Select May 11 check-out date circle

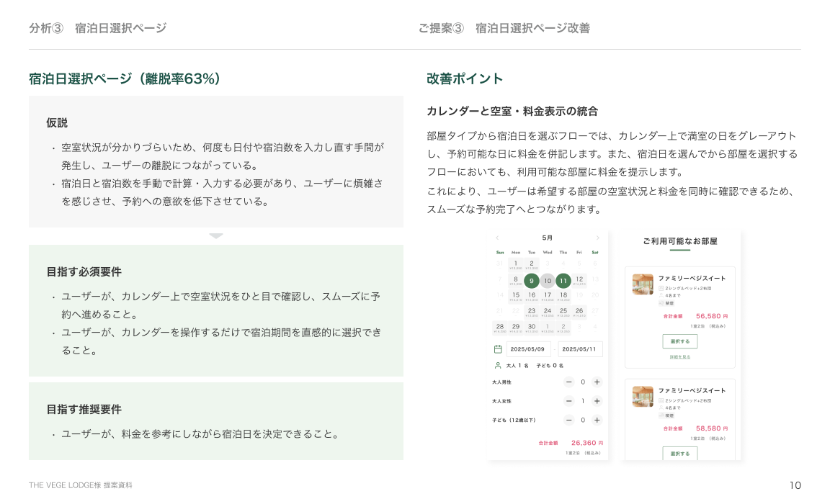[x=563, y=281]
